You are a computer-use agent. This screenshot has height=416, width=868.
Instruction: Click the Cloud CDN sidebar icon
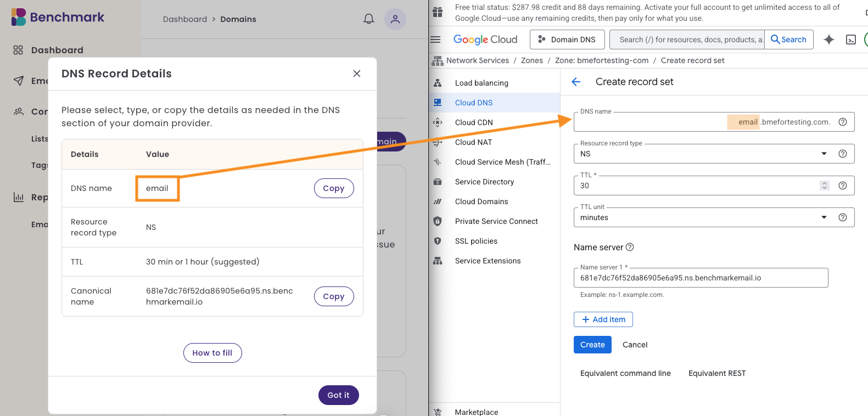(x=438, y=122)
